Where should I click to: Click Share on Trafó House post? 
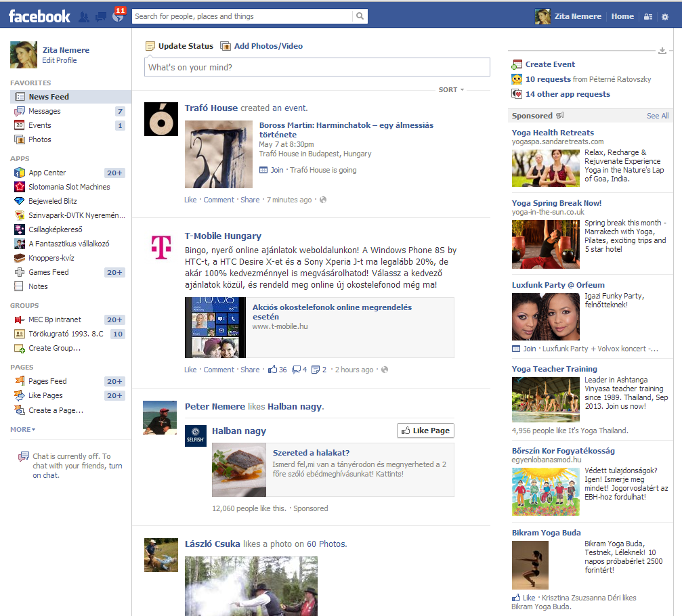250,200
